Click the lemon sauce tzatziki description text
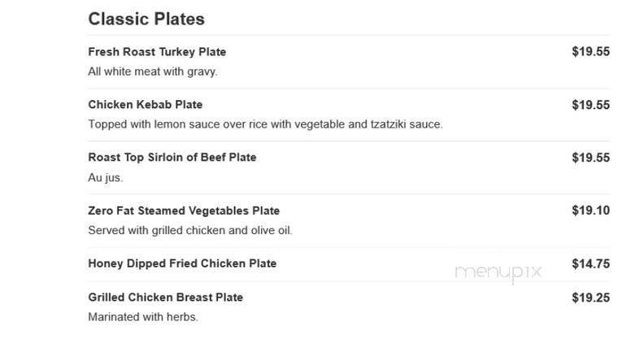644x339 pixels. pos(265,124)
